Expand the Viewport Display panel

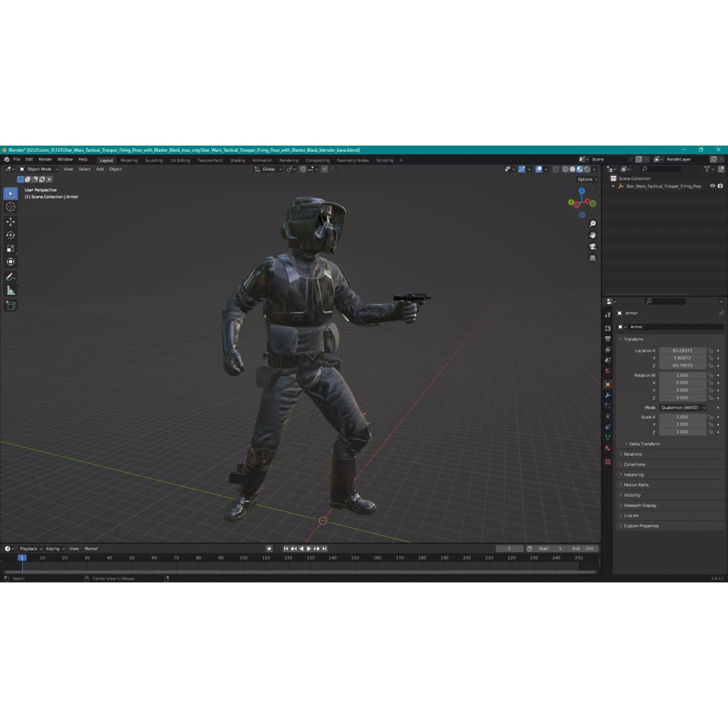(x=639, y=506)
